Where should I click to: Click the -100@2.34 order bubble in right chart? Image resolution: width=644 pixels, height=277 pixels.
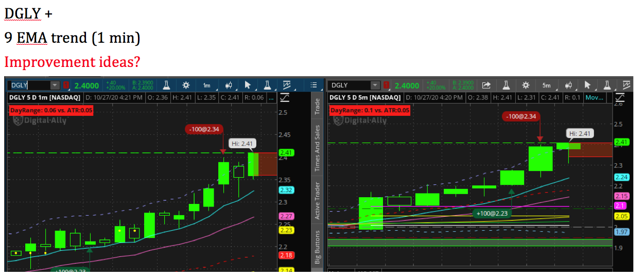(521, 116)
